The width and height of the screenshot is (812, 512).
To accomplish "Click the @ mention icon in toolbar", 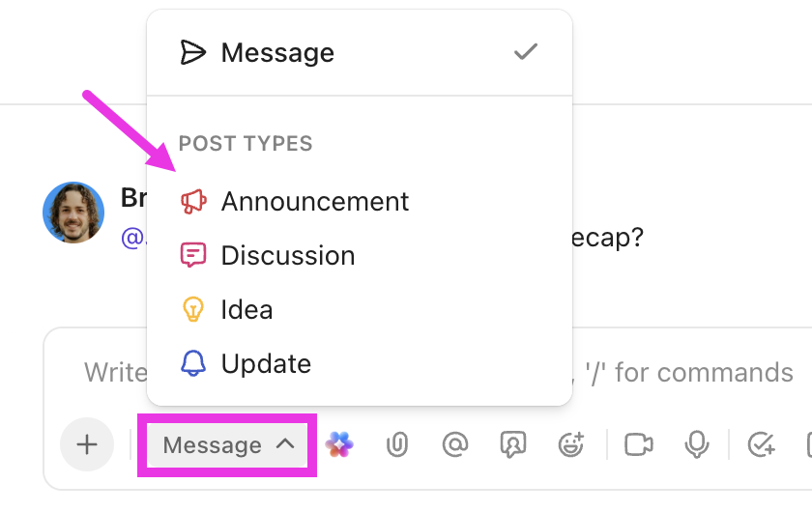I will coord(453,444).
